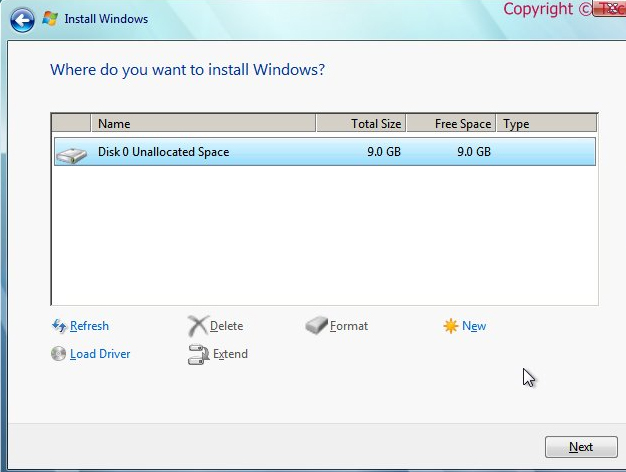Go back with the blue arrow button
626x472 pixels.
pyautogui.click(x=22, y=20)
